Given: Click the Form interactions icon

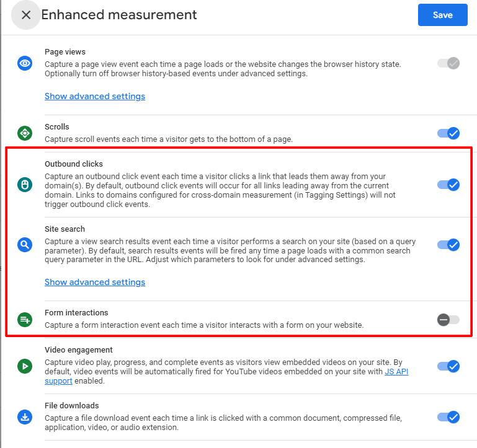Looking at the screenshot, I should tap(25, 319).
